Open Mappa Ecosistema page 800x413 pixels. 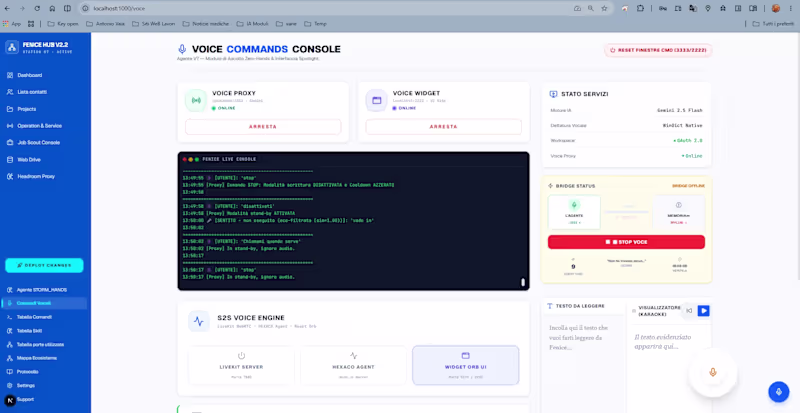point(37,358)
